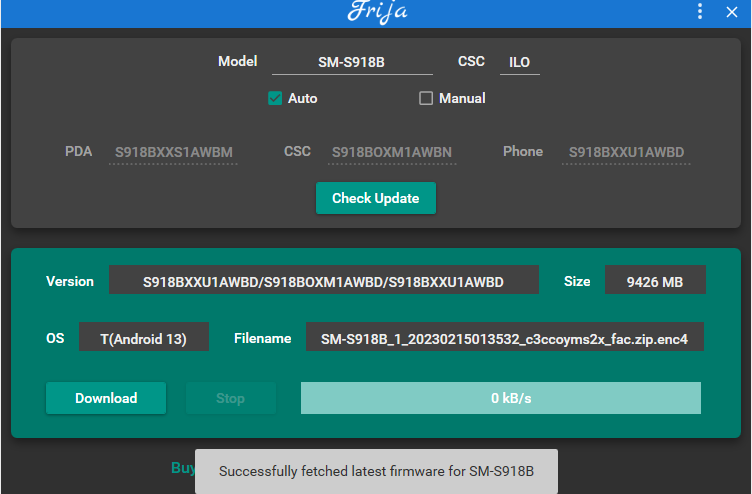Start the firmware Download
The height and width of the screenshot is (494, 752).
(x=106, y=398)
